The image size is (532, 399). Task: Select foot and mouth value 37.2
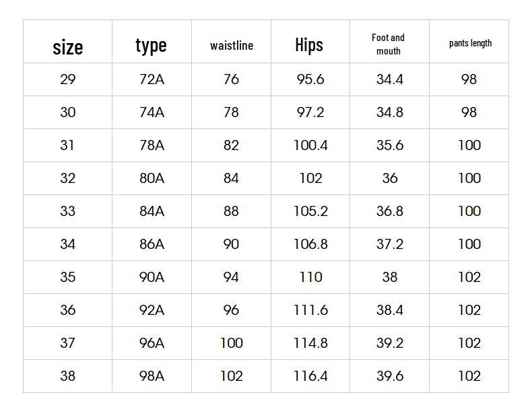click(x=389, y=244)
